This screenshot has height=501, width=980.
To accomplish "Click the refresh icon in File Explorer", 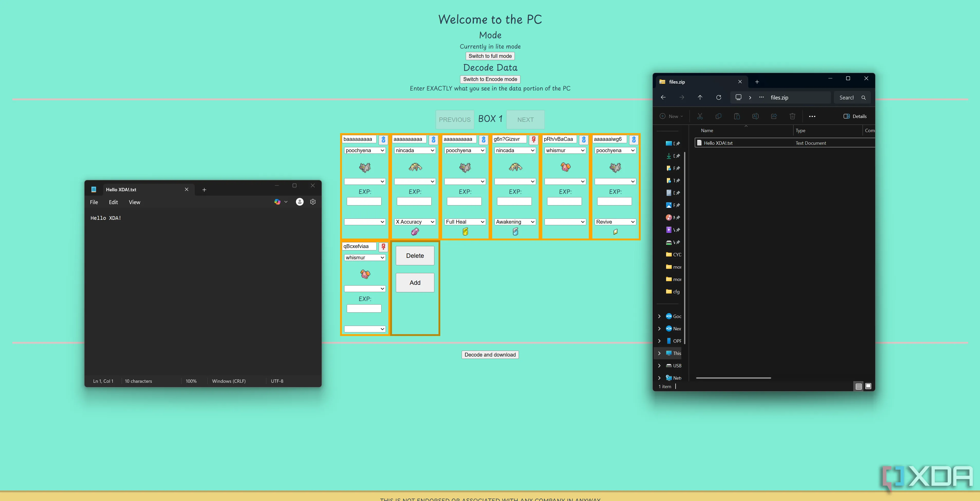I will [x=718, y=97].
